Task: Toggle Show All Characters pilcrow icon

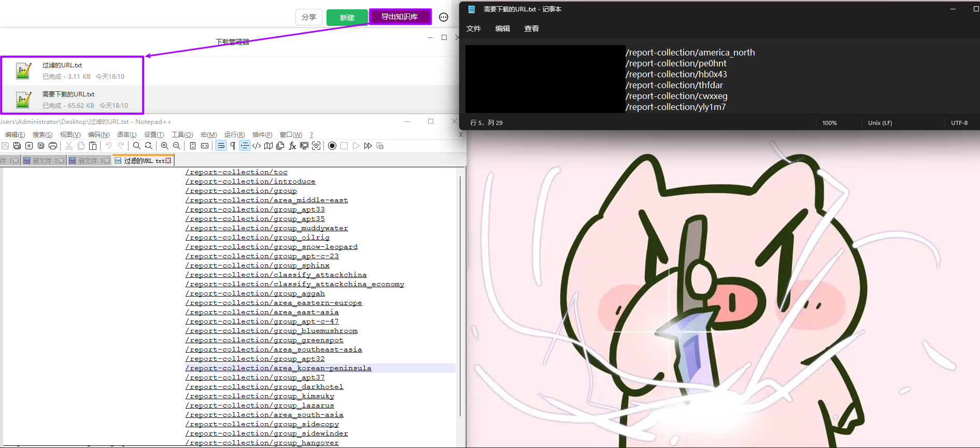Action: coord(233,146)
